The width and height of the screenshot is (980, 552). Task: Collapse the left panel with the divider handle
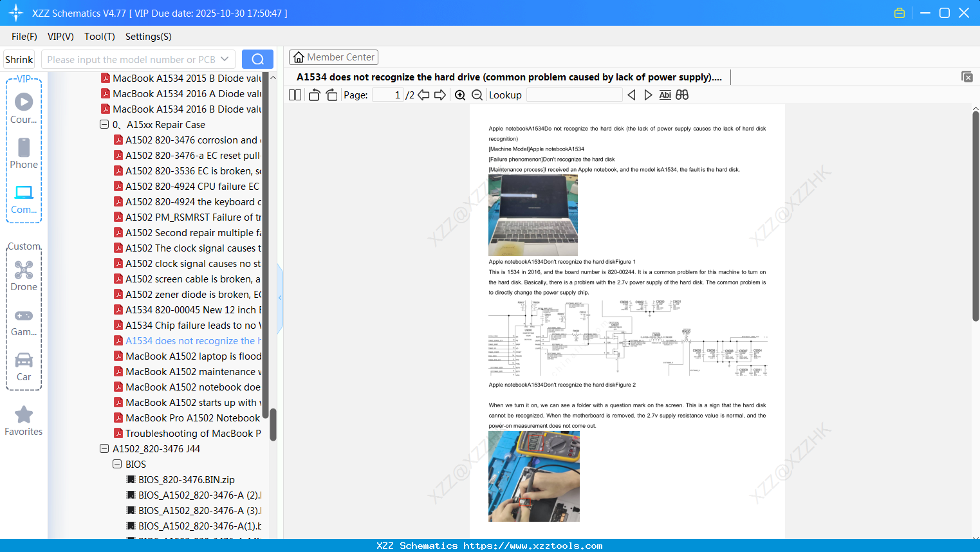coord(280,298)
